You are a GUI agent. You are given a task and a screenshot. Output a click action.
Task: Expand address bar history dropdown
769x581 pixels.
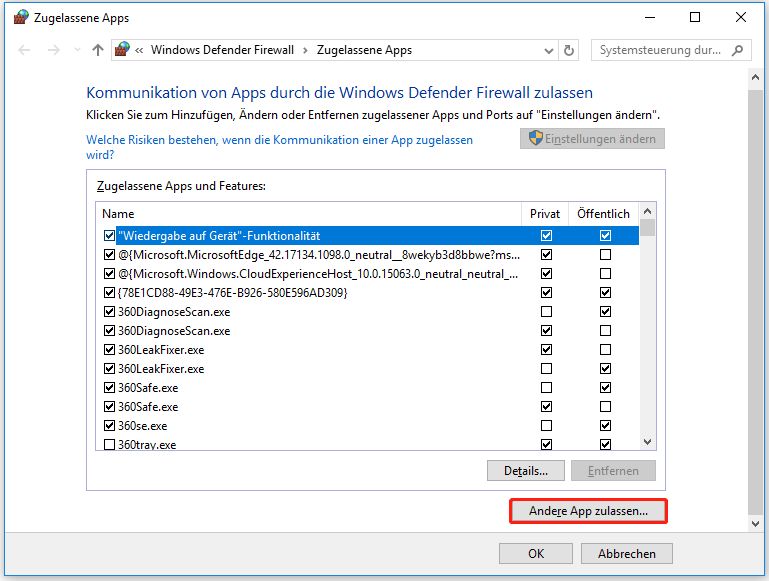(x=549, y=51)
